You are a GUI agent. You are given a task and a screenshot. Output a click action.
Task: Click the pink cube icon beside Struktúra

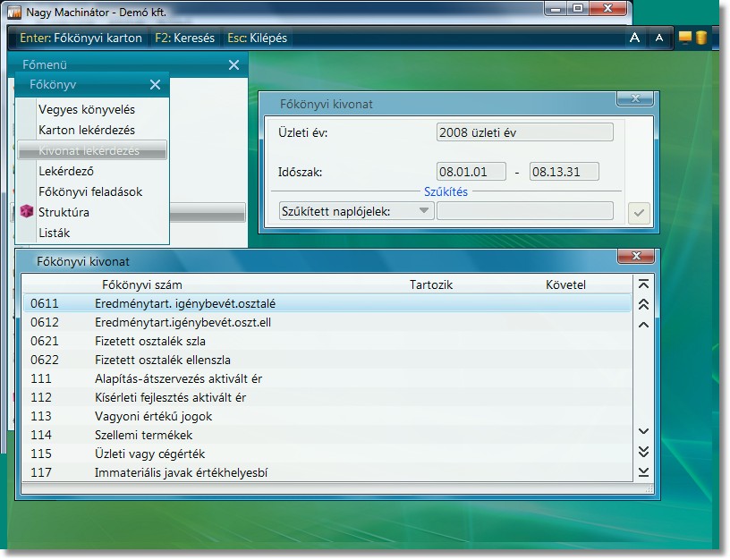point(27,212)
